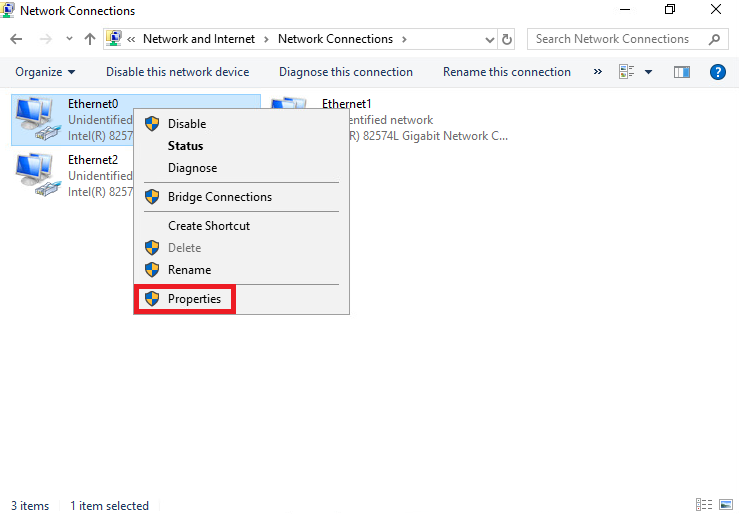
Task: Click the search magnifier icon
Action: point(714,39)
